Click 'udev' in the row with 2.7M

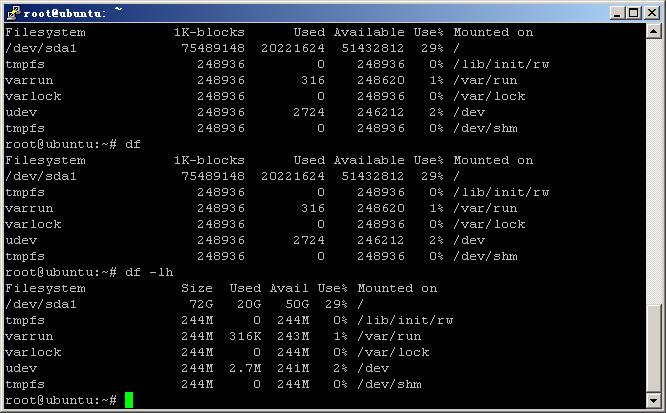point(21,368)
